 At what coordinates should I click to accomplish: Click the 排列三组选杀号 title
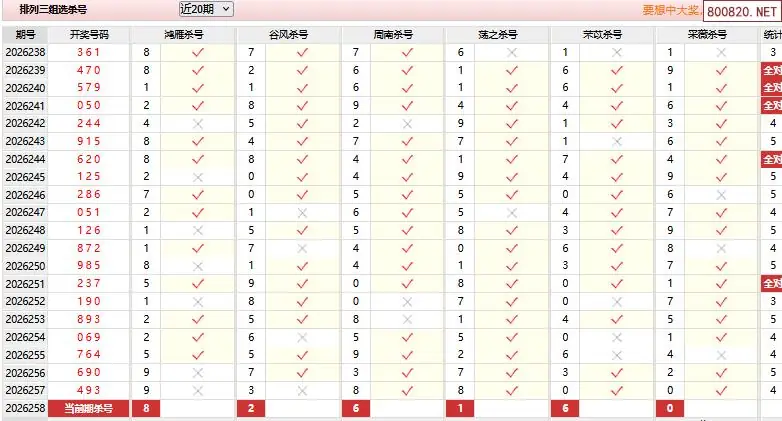click(x=53, y=9)
